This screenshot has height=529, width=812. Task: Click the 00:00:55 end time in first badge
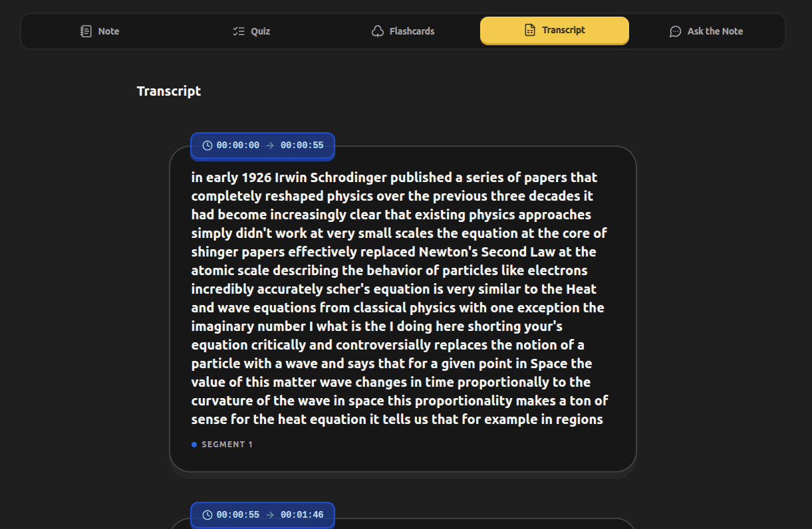[x=302, y=146]
